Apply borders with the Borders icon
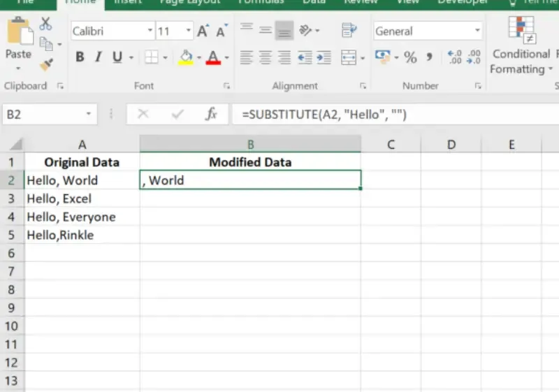This screenshot has height=392, width=559. 151,57
